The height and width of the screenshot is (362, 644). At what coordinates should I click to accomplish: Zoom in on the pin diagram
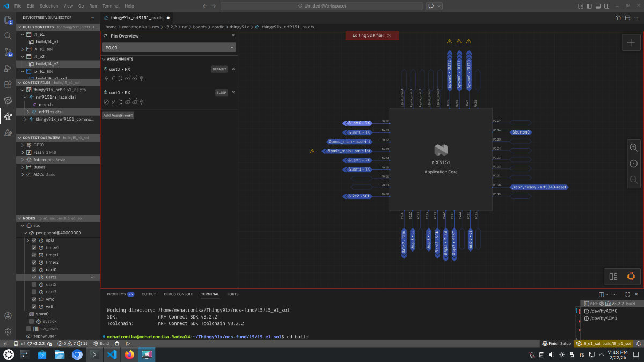coord(634,147)
